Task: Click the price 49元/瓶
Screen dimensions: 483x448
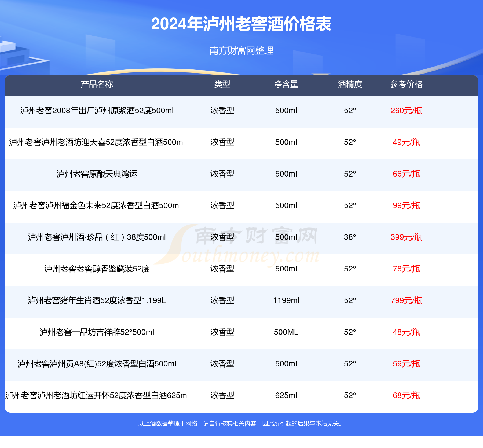Action: point(407,142)
